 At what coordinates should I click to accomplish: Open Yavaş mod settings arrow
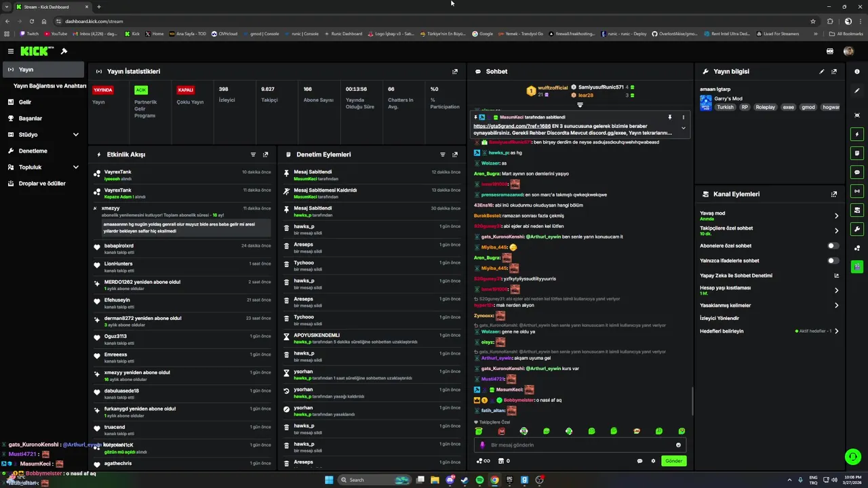(836, 216)
